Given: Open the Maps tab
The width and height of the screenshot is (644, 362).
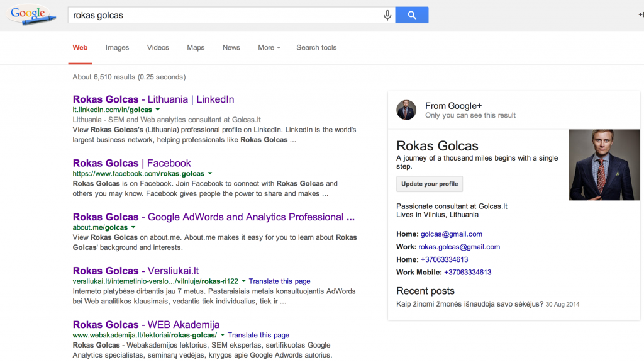Looking at the screenshot, I should tap(196, 48).
